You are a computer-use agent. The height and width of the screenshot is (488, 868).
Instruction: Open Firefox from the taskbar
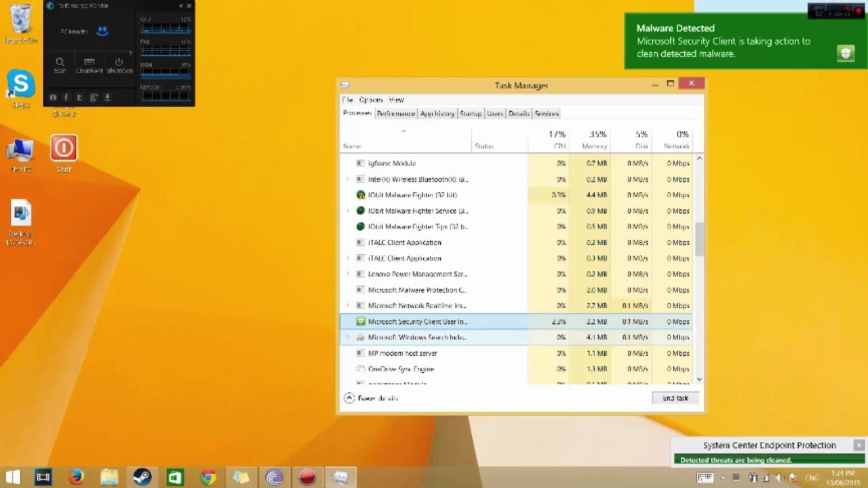click(x=76, y=477)
